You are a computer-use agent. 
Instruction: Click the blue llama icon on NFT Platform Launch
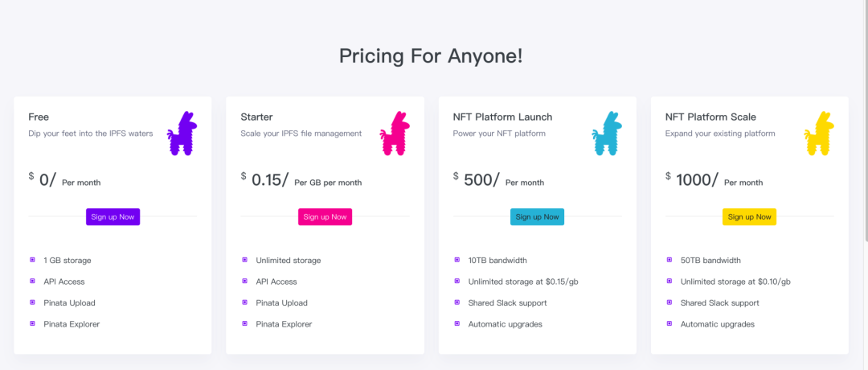coord(607,134)
